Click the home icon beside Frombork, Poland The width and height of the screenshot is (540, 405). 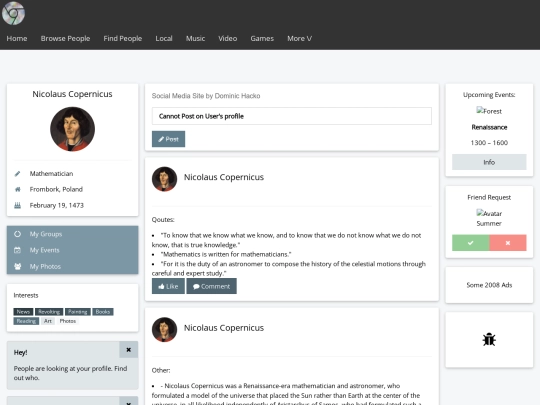(x=18, y=189)
